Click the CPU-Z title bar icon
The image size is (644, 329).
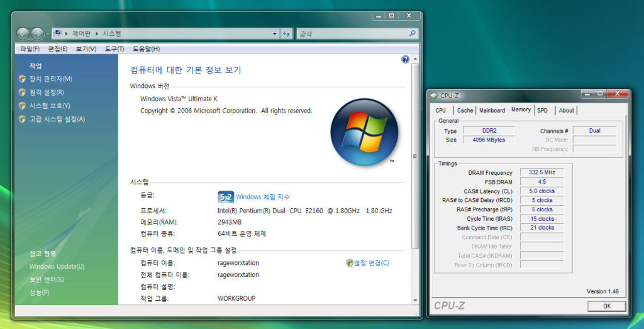434,96
